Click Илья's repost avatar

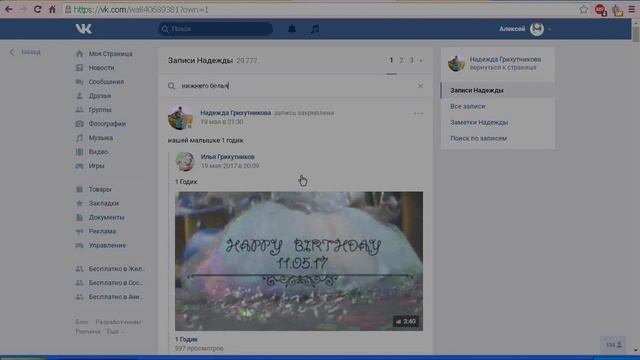(x=185, y=161)
